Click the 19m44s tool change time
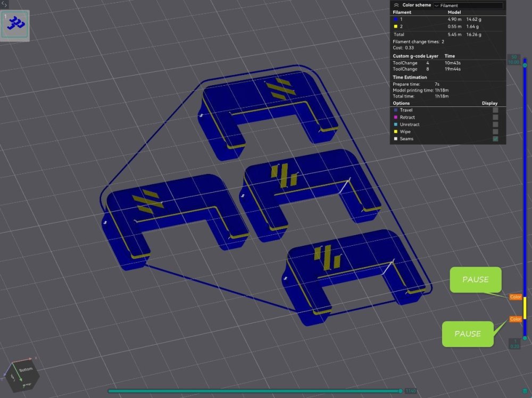532x398 pixels. pos(453,69)
